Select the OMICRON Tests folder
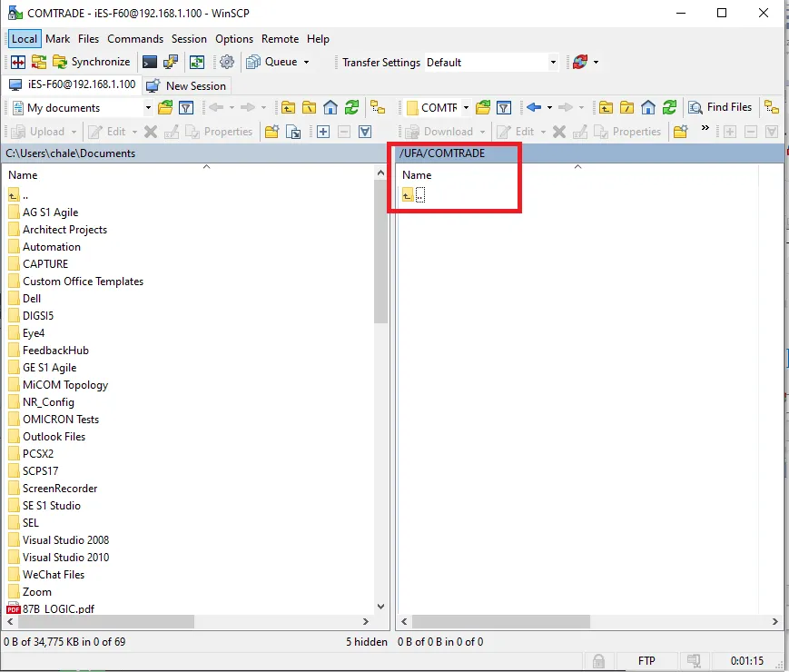This screenshot has height=672, width=789. click(54, 420)
